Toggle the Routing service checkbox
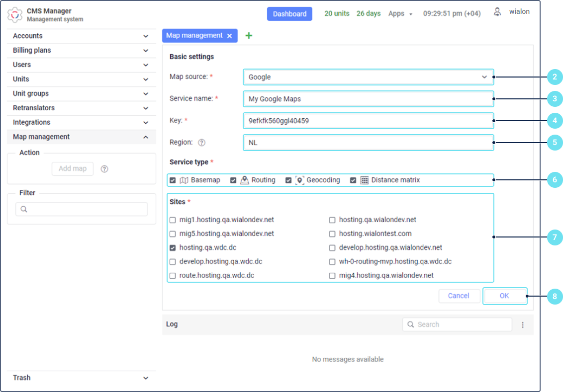 233,180
